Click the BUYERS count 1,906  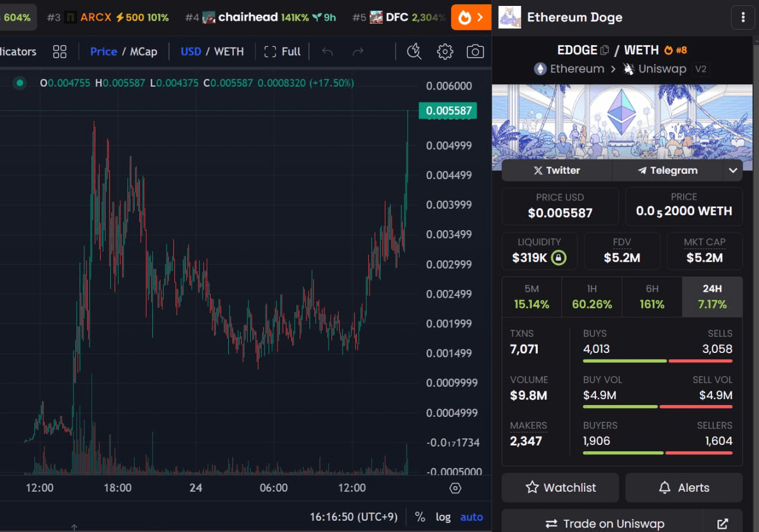click(x=597, y=441)
